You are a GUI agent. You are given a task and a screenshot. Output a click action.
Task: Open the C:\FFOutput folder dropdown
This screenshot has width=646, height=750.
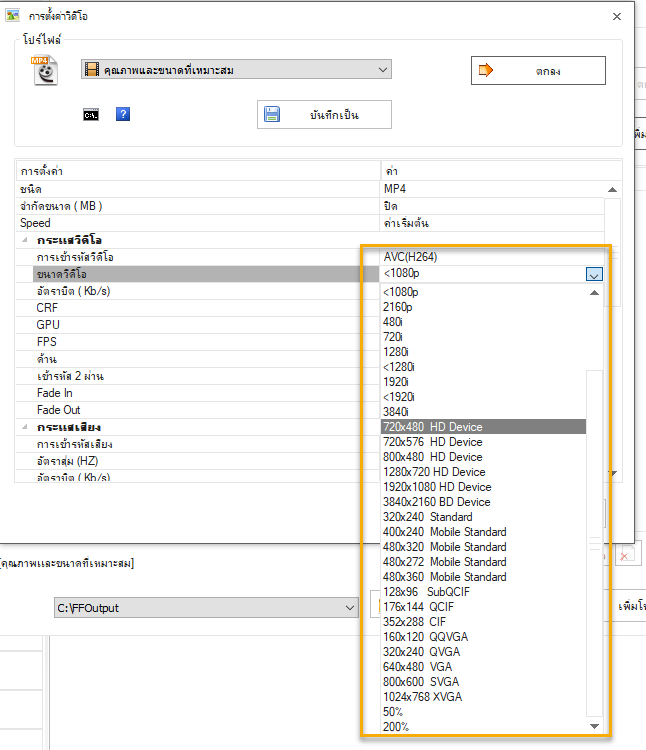tap(350, 607)
